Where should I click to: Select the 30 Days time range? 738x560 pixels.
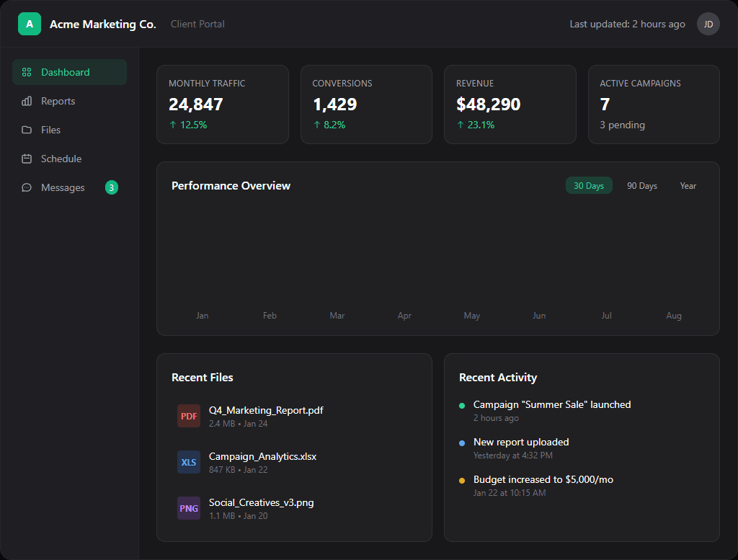click(589, 185)
